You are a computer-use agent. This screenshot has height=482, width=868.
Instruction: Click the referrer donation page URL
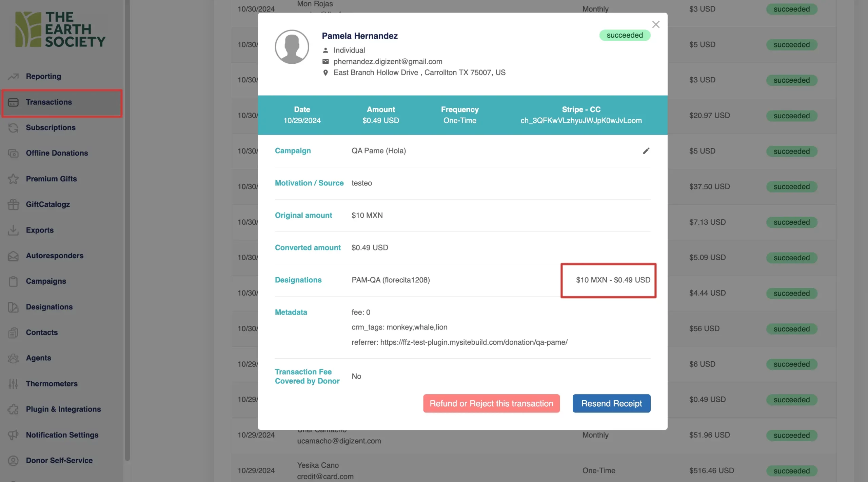[474, 342]
